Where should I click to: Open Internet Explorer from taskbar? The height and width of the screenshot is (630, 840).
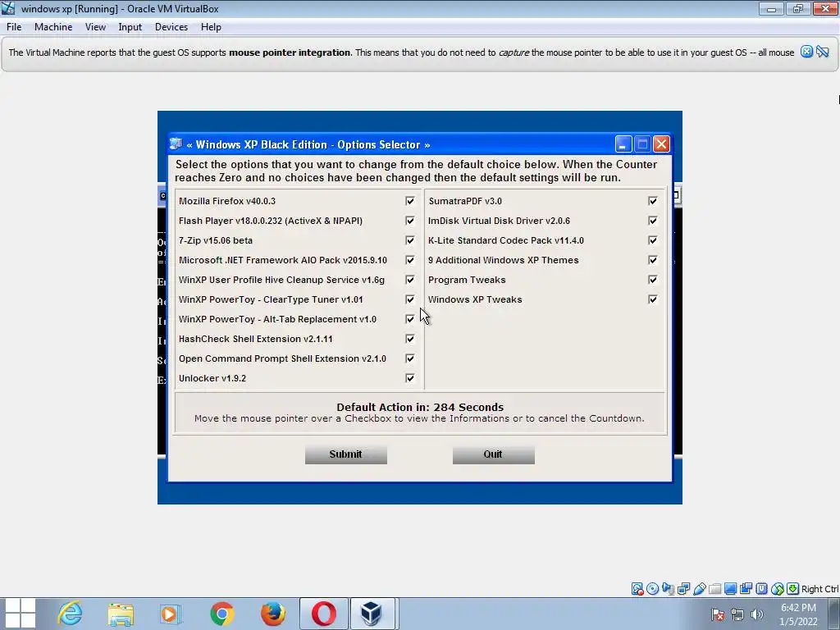point(70,614)
